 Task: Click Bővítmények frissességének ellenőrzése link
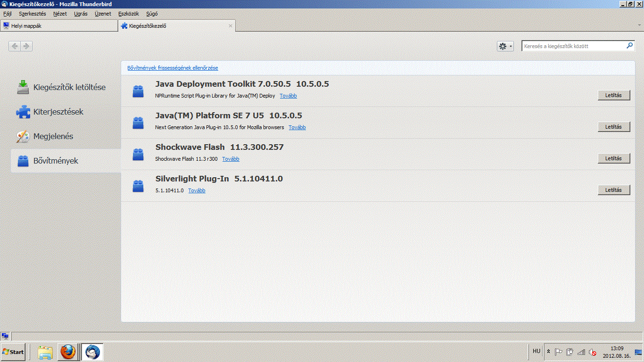[x=173, y=68]
